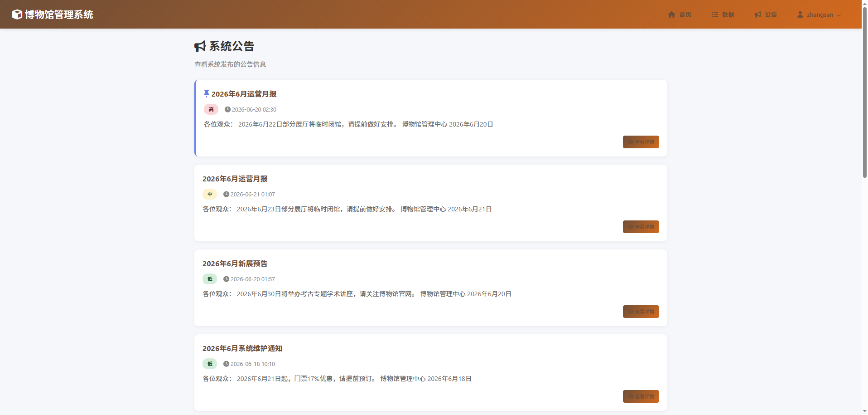Click the megaphone icon beside 公告 in the navigation bar
This screenshot has width=868, height=415.
[x=758, y=15]
